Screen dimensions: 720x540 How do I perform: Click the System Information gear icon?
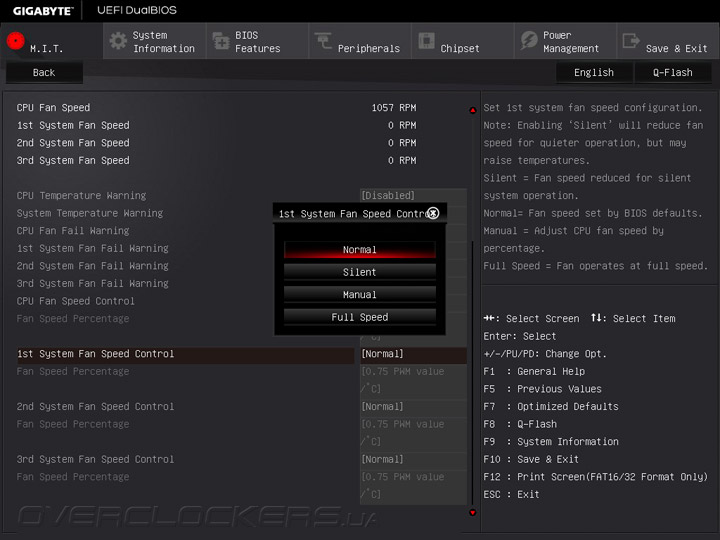[118, 41]
